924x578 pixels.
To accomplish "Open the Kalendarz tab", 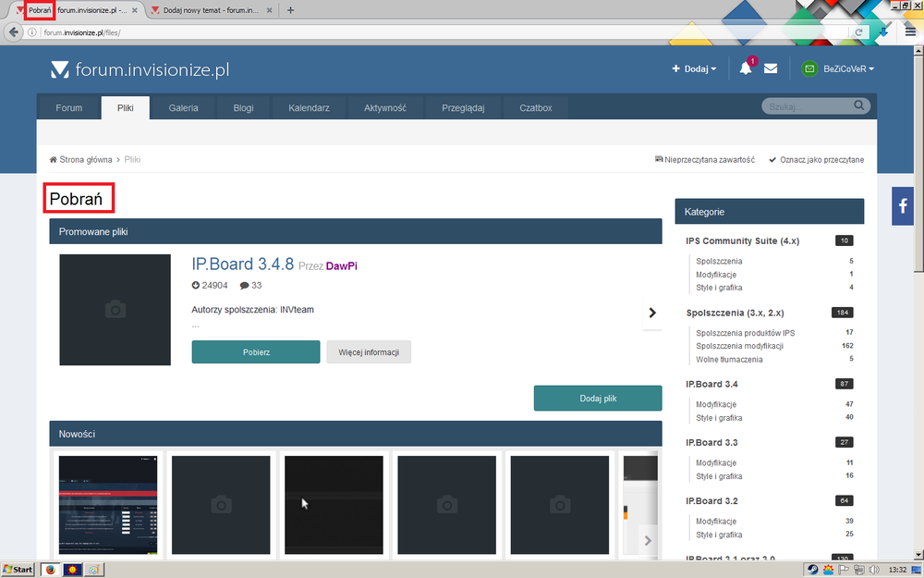I will 315,108.
